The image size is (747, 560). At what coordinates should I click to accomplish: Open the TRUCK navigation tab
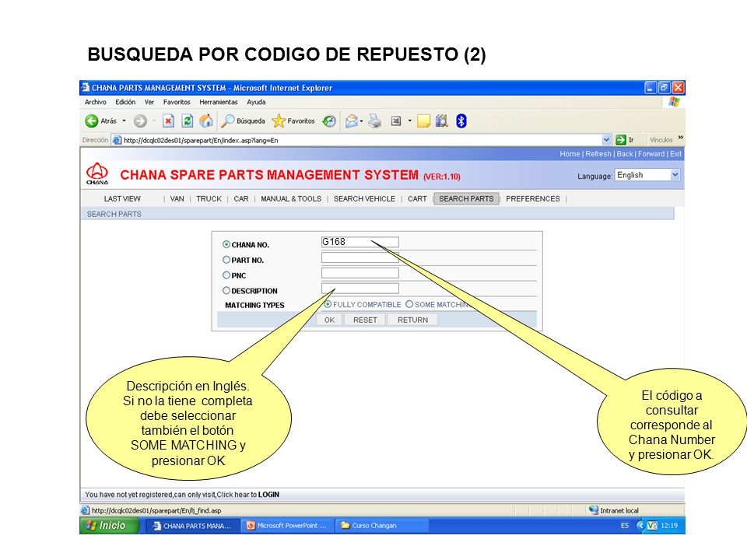209,198
